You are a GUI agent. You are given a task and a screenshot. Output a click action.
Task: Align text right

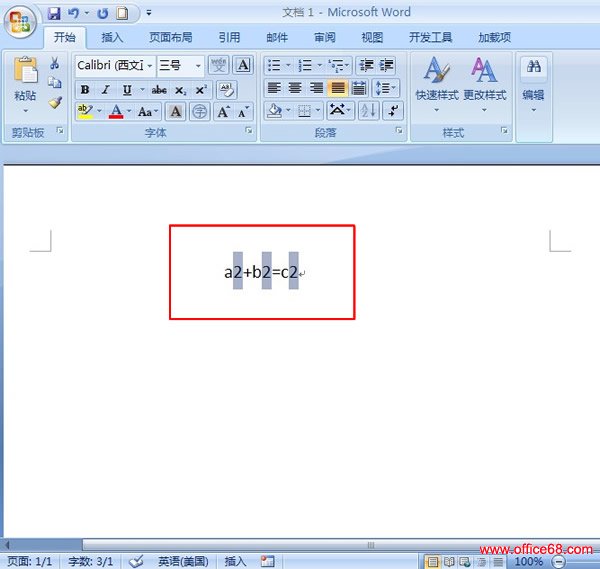click(316, 88)
